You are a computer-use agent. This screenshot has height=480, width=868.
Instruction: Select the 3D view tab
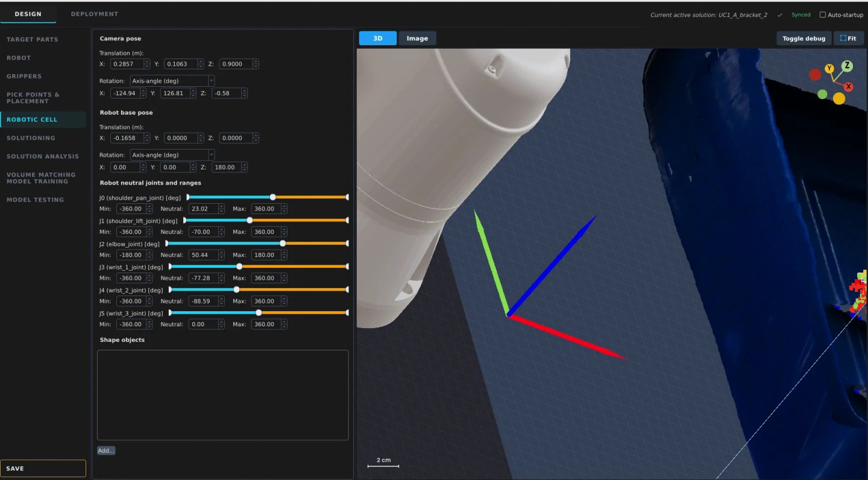[x=378, y=39]
